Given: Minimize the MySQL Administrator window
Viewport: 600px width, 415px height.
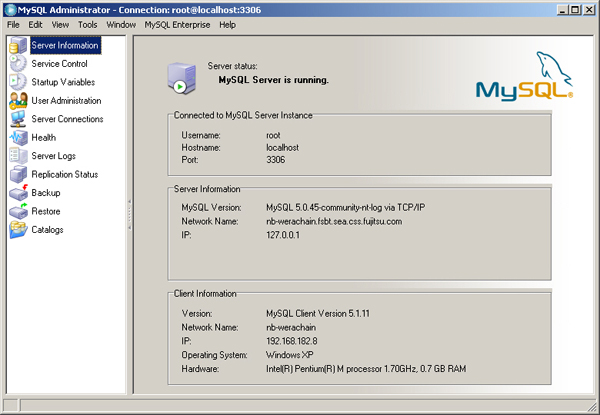Looking at the screenshot, I should click(x=562, y=10).
